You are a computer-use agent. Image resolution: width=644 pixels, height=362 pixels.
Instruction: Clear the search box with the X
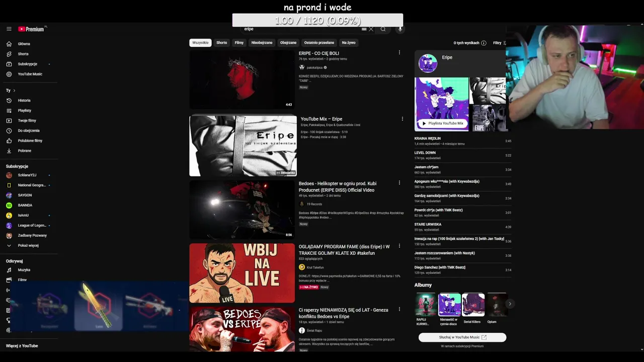pos(371,29)
